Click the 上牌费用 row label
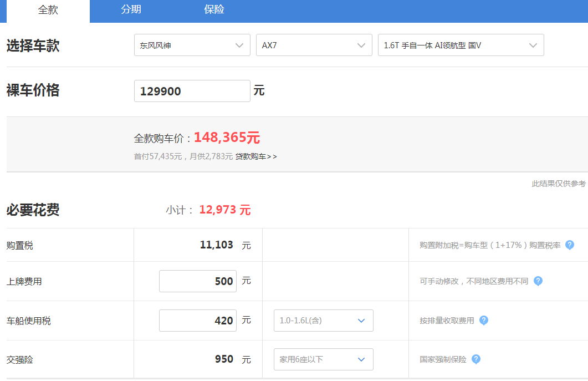 click(x=24, y=282)
